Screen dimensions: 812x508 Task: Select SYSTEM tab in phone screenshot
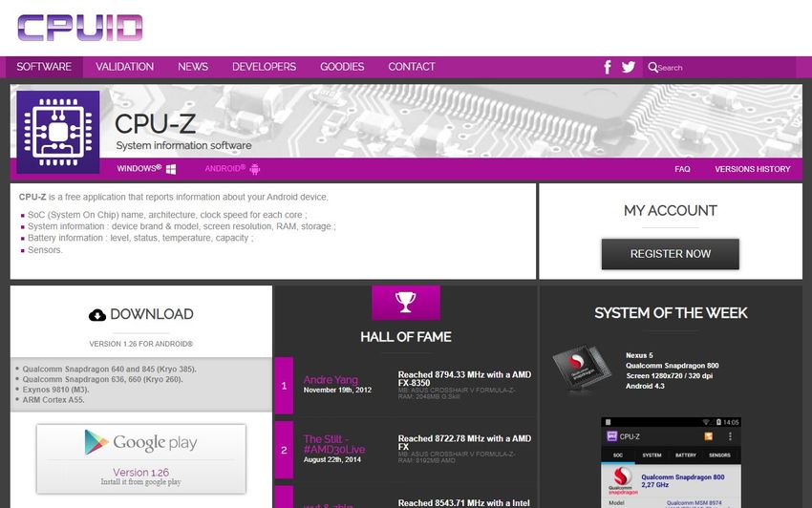pos(652,455)
